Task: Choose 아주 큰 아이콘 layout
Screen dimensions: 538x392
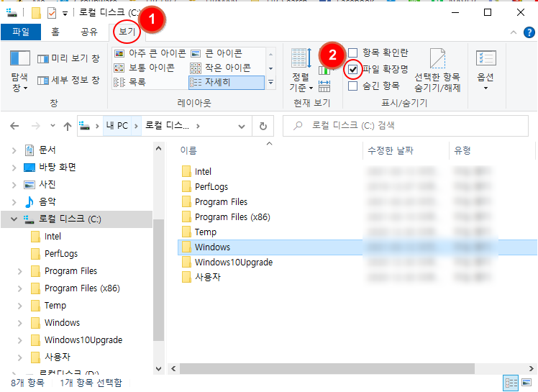Action: coord(150,53)
